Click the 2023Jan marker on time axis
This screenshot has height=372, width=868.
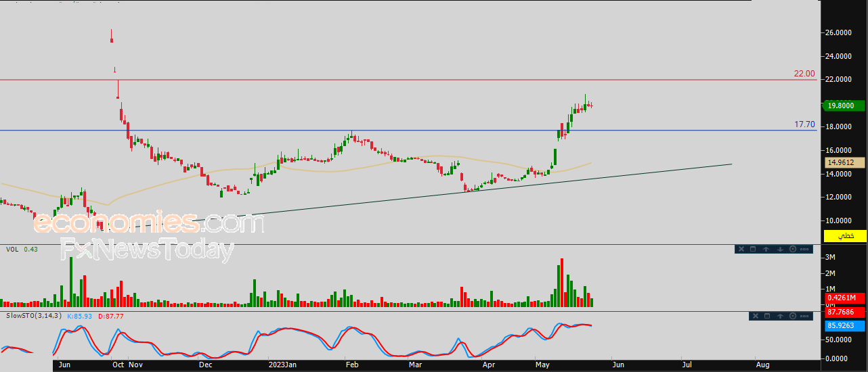pos(282,365)
